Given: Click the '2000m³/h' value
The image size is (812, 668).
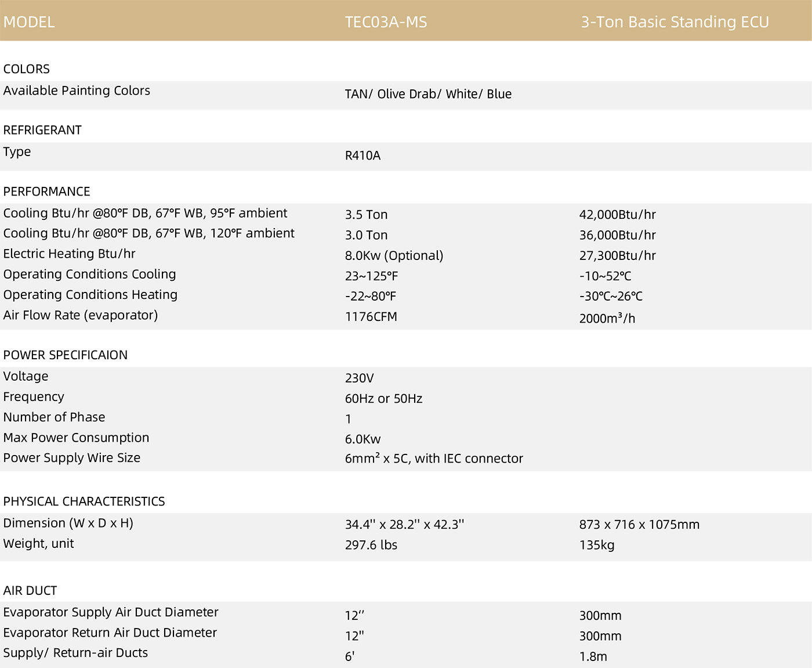Looking at the screenshot, I should [x=607, y=318].
